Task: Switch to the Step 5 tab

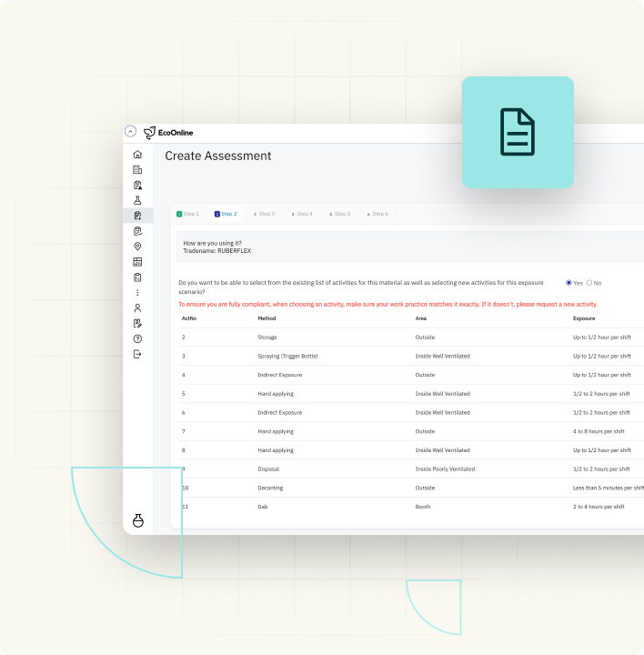Action: (x=339, y=214)
